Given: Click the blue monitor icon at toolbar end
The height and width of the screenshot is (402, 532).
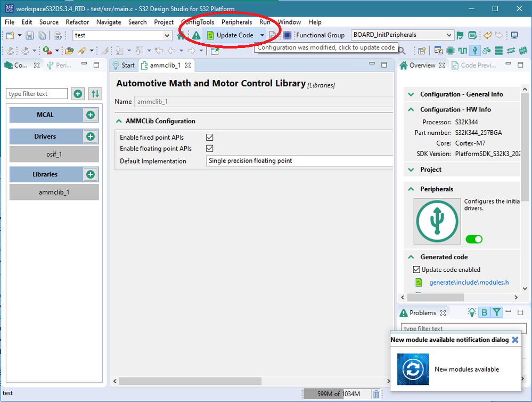Looking at the screenshot, I should (x=514, y=35).
